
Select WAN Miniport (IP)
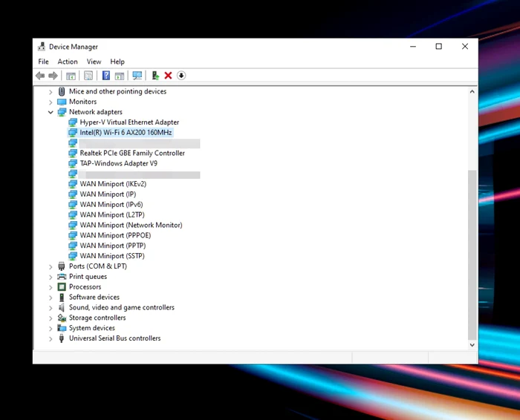click(x=108, y=194)
